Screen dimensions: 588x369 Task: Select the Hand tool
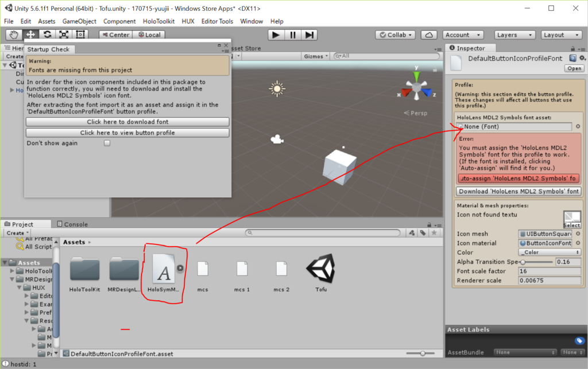(x=14, y=35)
